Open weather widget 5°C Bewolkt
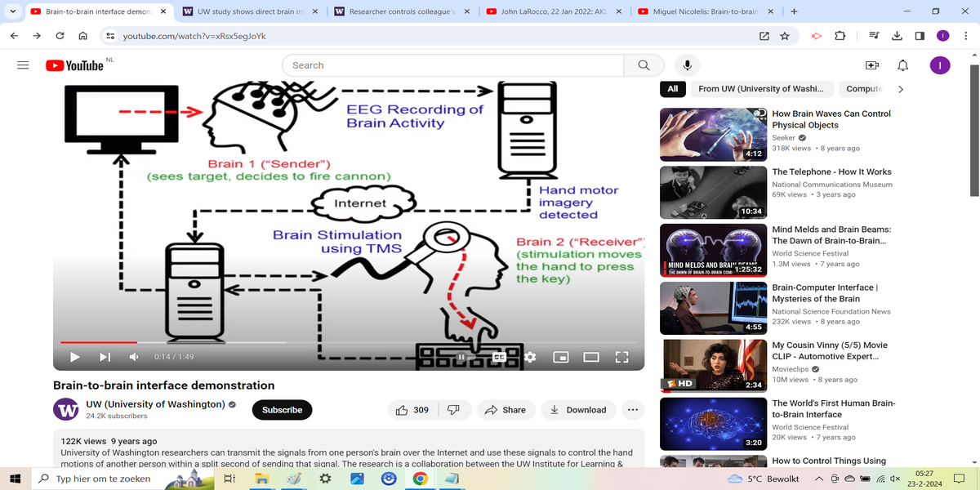Viewport: 980px width, 490px height. (x=763, y=479)
